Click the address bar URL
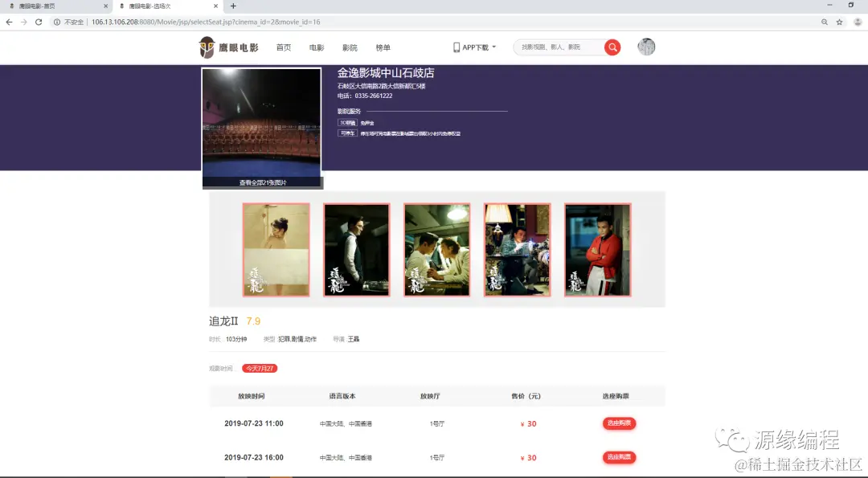868x478 pixels. click(x=206, y=22)
